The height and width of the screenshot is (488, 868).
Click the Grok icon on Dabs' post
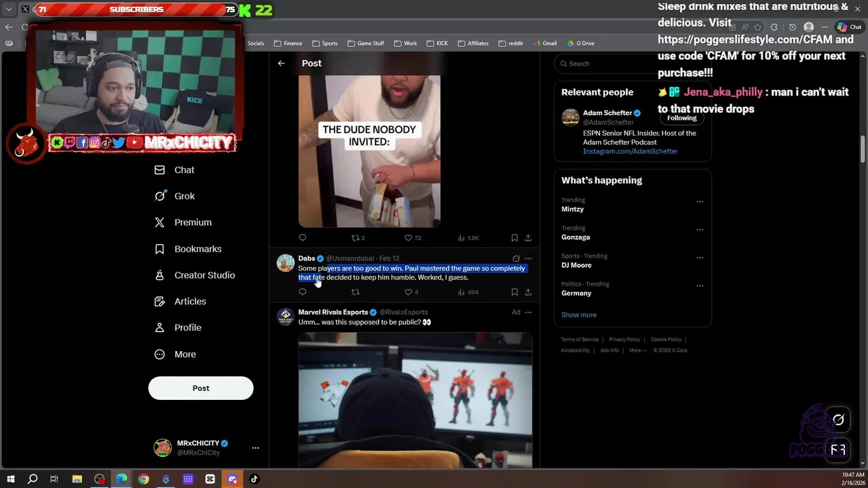tap(516, 258)
